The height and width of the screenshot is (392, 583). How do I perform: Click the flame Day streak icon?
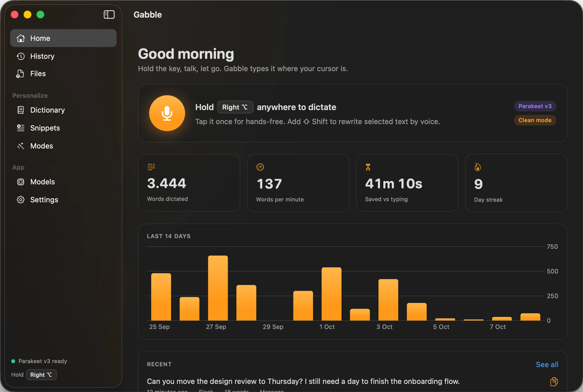[477, 167]
